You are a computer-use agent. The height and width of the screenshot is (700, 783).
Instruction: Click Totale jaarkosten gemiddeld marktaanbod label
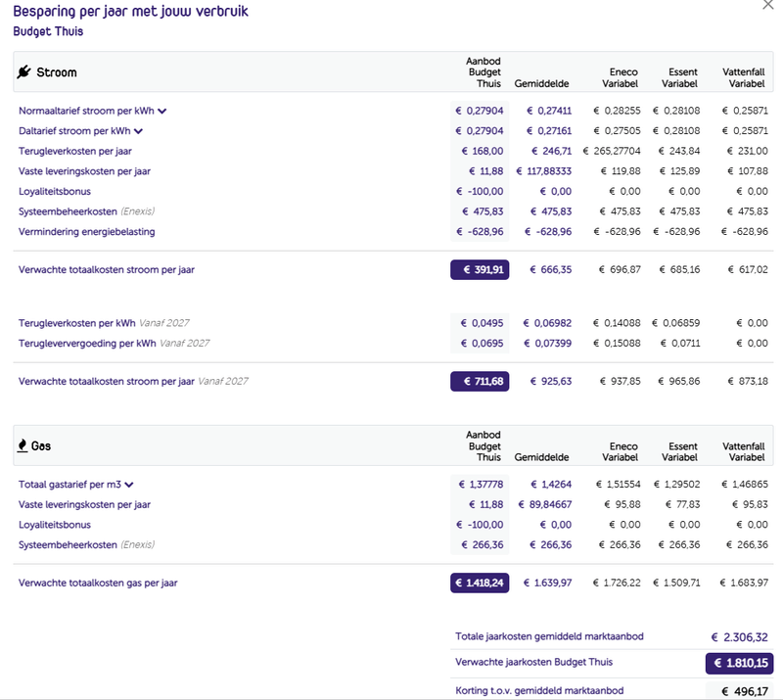[549, 636]
